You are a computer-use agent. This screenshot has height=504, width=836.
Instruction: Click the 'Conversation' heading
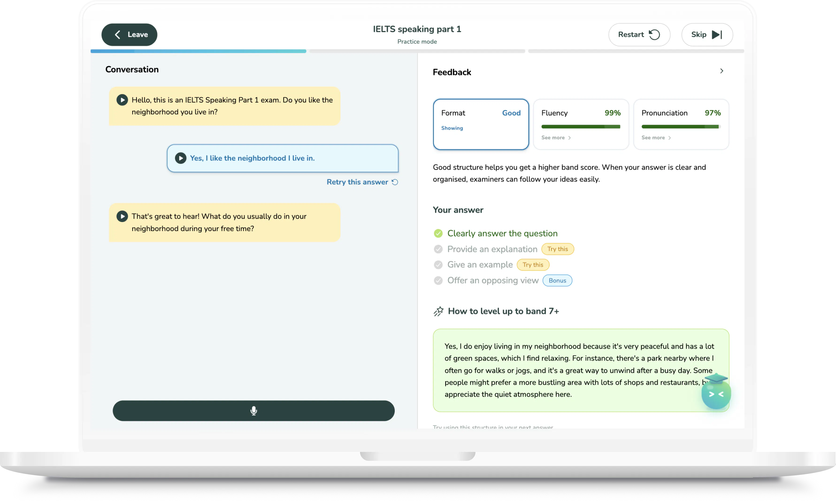point(132,69)
